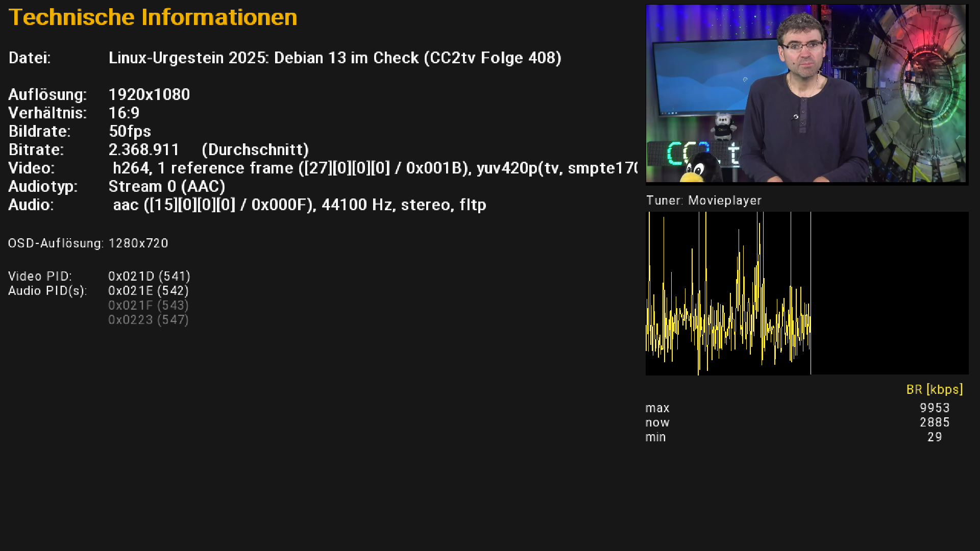Click the OSD-Auflösung 1280x720 value
The image size is (980, 551).
pos(138,243)
